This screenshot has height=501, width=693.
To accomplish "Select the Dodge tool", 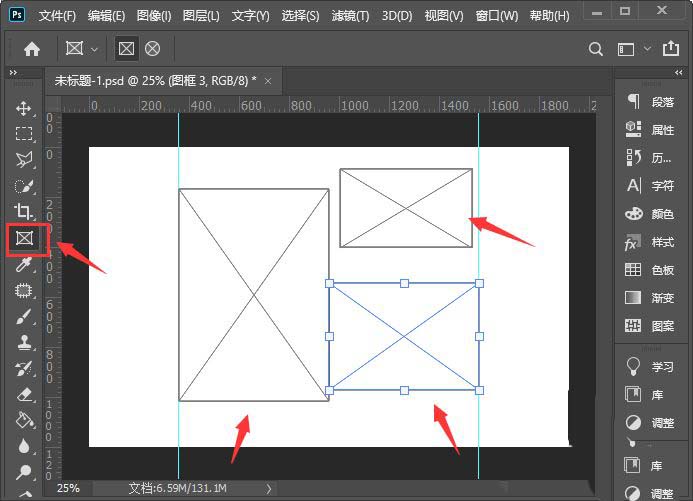I will (24, 471).
